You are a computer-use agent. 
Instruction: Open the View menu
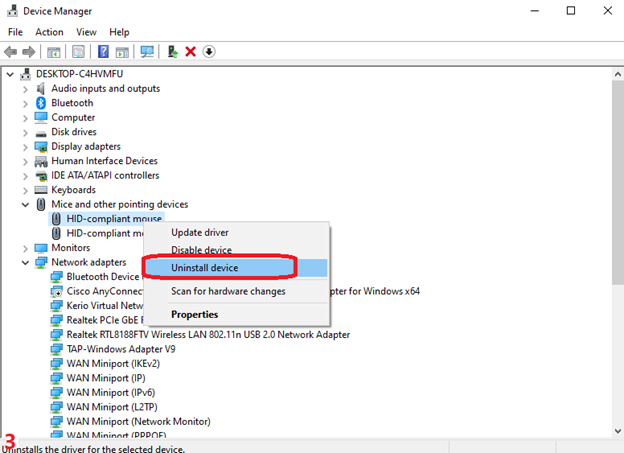tap(86, 32)
